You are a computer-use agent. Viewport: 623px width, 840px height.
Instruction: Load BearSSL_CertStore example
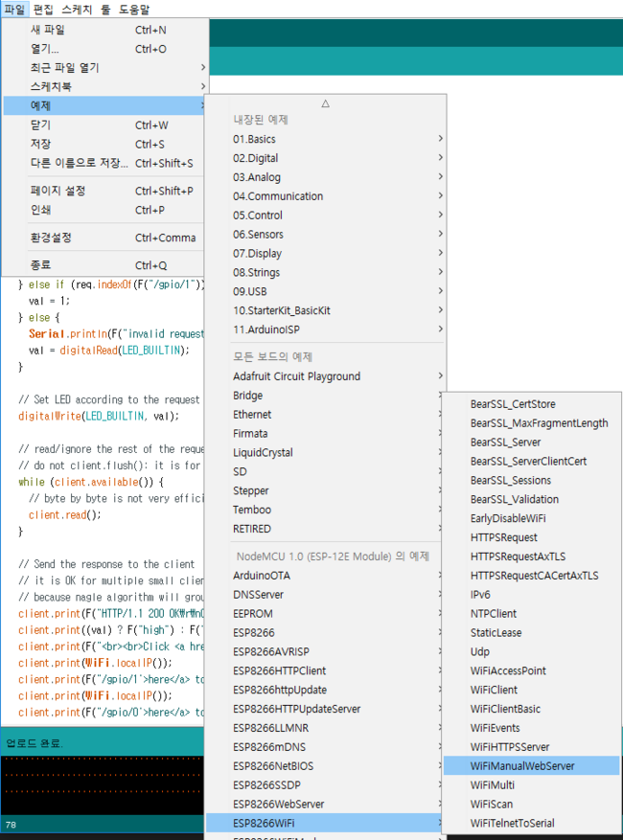531,404
